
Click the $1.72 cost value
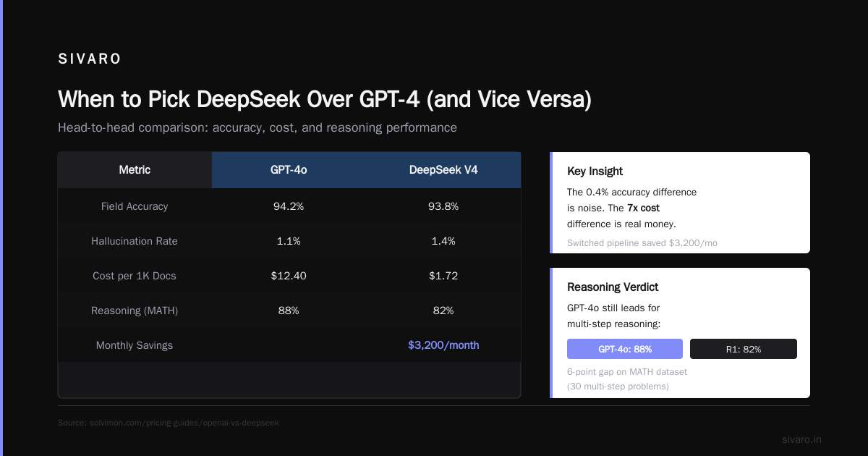pyautogui.click(x=443, y=276)
